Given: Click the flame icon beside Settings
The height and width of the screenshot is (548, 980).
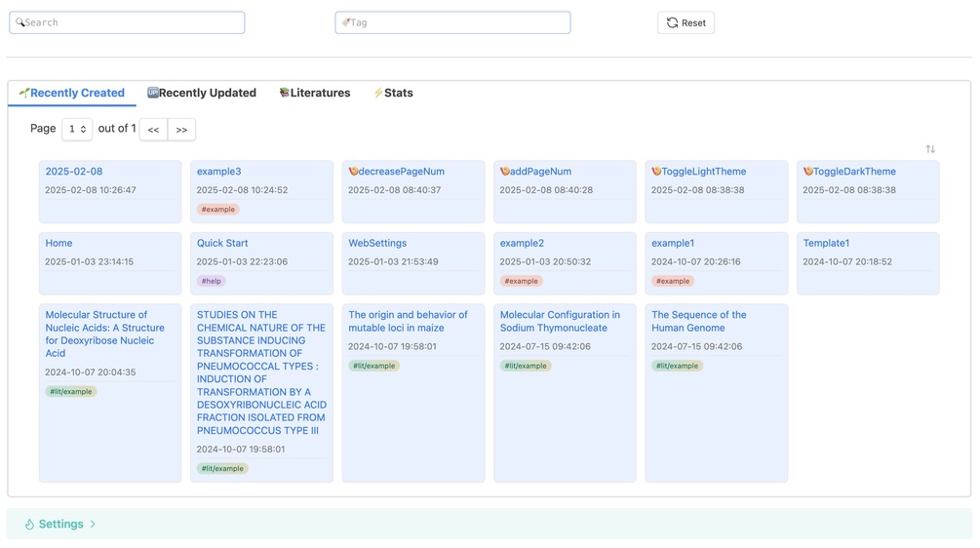Looking at the screenshot, I should tap(29, 525).
